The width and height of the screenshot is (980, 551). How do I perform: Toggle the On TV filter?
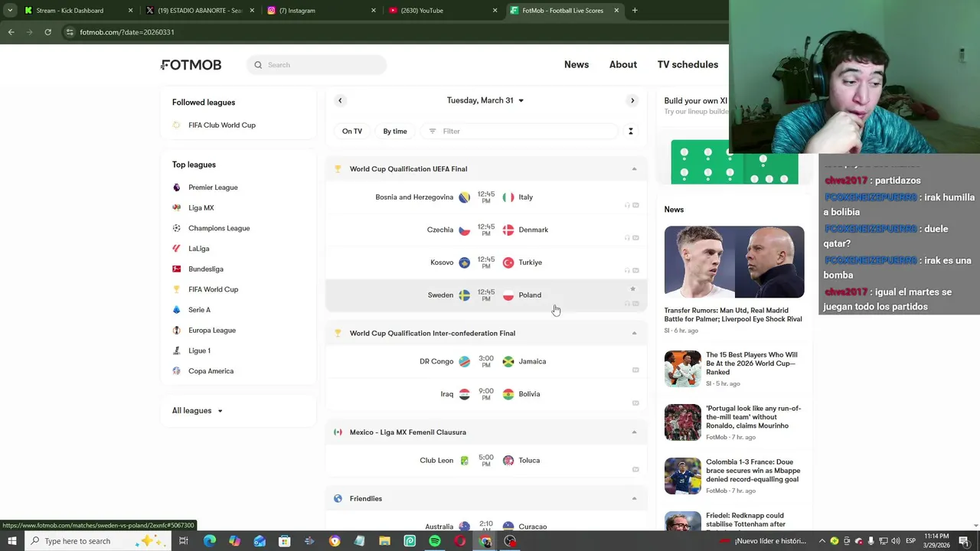click(x=352, y=131)
